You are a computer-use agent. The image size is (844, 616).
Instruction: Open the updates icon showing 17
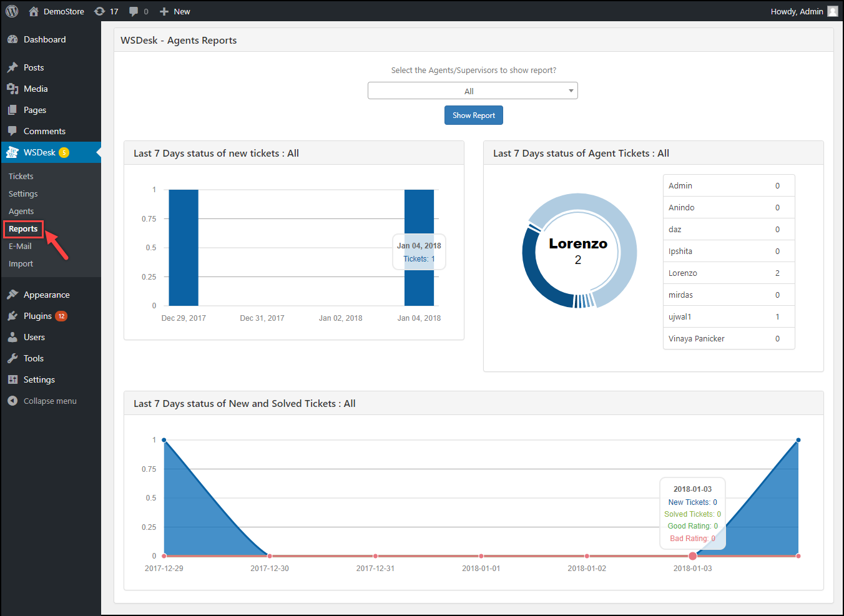(x=99, y=11)
